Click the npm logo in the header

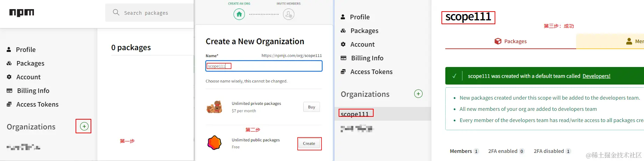pyautogui.click(x=22, y=13)
